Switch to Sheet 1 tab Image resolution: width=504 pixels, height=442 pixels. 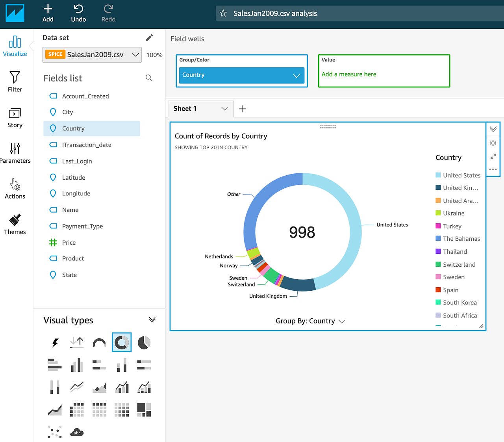point(185,108)
